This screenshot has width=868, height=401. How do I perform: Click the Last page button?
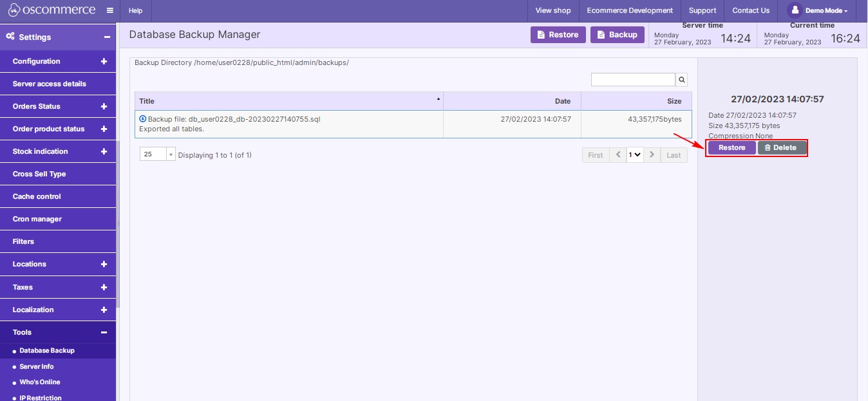(674, 155)
